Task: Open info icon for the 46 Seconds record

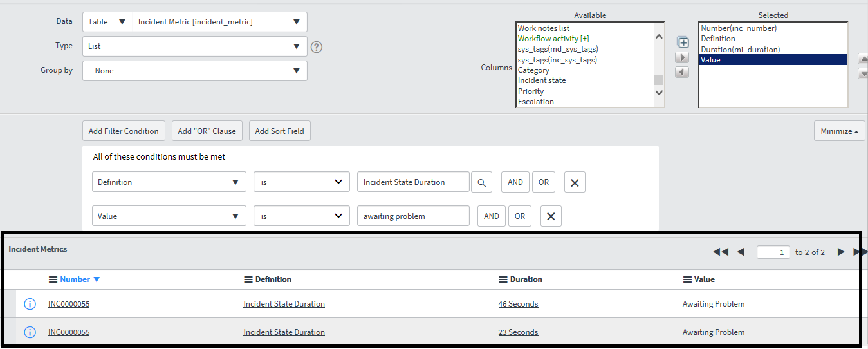Action: 30,304
